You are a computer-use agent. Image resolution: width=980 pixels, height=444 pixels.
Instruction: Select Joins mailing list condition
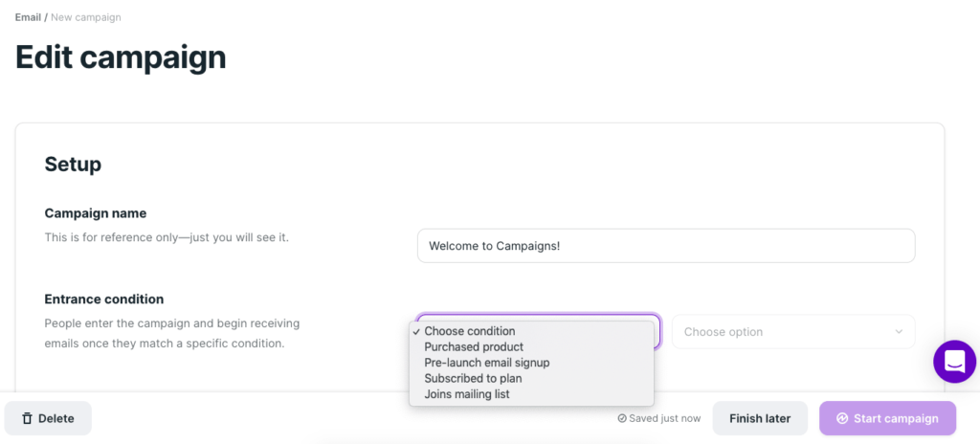pyautogui.click(x=467, y=393)
